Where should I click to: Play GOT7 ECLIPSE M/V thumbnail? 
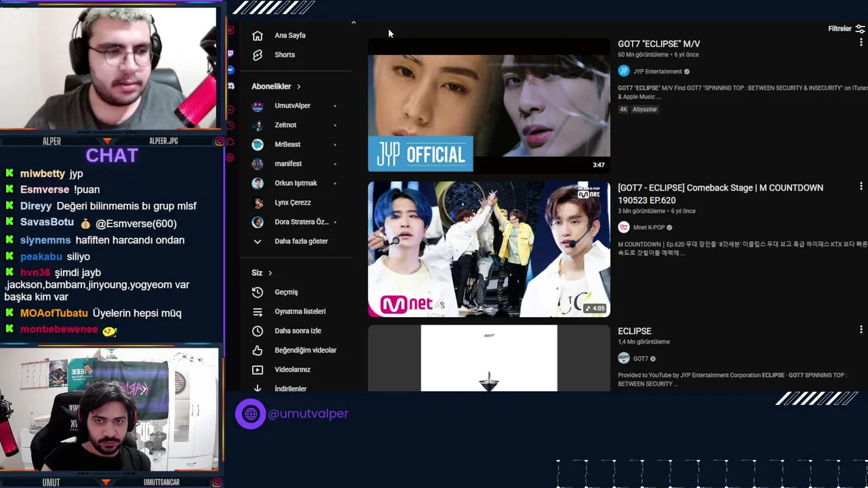coord(489,105)
